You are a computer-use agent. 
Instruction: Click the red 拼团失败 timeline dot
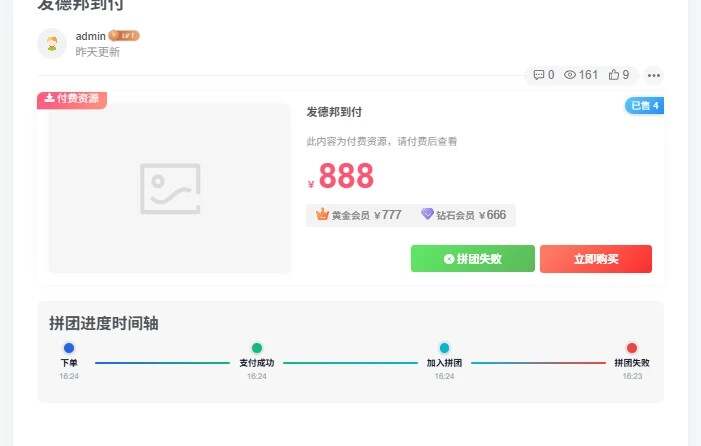click(x=632, y=348)
